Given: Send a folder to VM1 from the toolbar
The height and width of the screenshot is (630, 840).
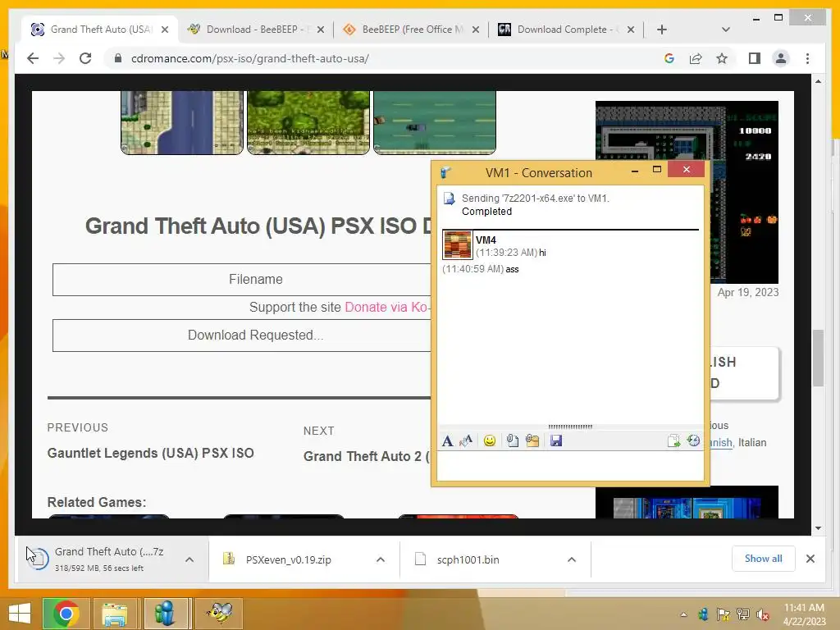Looking at the screenshot, I should (532, 441).
